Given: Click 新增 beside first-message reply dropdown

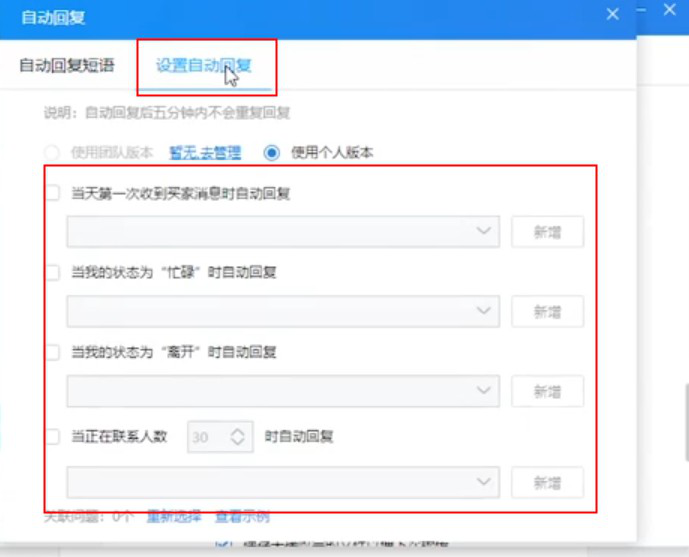Looking at the screenshot, I should tap(547, 232).
